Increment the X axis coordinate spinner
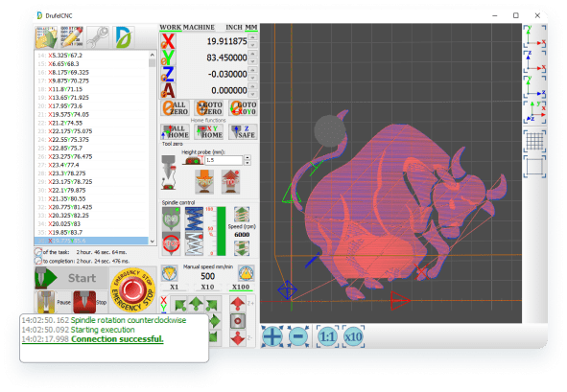Viewport: 567px width, 392px height. [x=252, y=37]
